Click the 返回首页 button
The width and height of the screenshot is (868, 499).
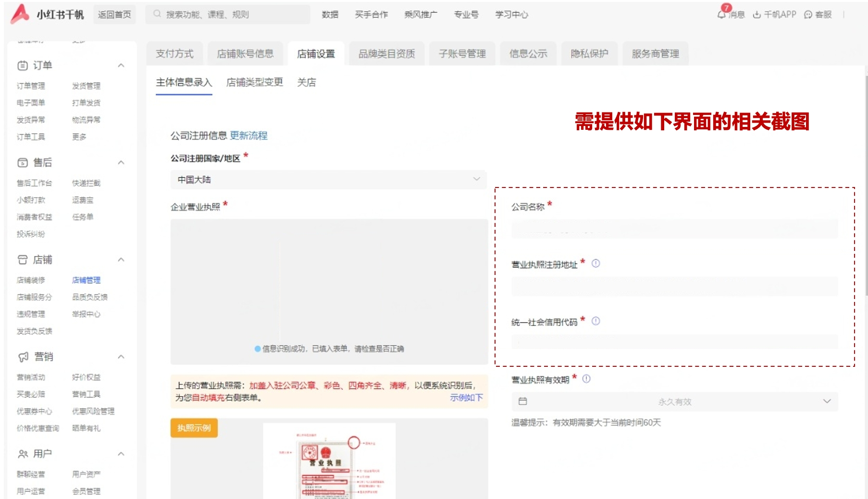(x=114, y=14)
